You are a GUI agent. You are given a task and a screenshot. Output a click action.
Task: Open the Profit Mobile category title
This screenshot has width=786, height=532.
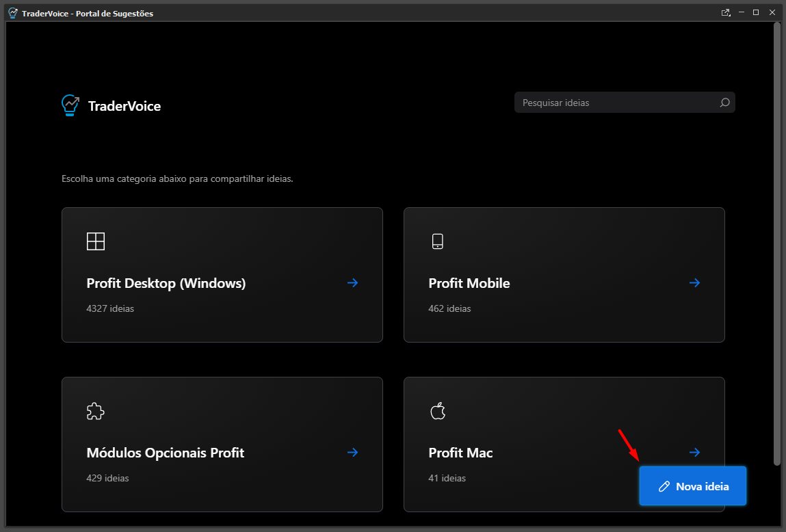(x=469, y=284)
